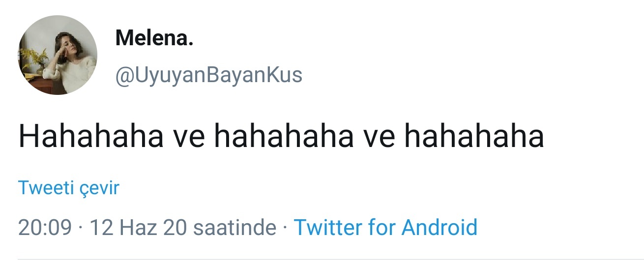Click the display name Melena.
The height and width of the screenshot is (264, 644).
click(x=154, y=38)
